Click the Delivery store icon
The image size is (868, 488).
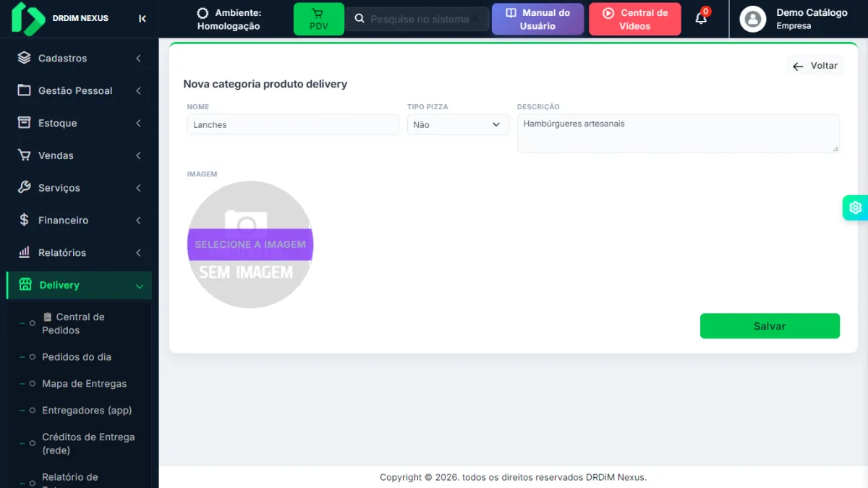(26, 285)
